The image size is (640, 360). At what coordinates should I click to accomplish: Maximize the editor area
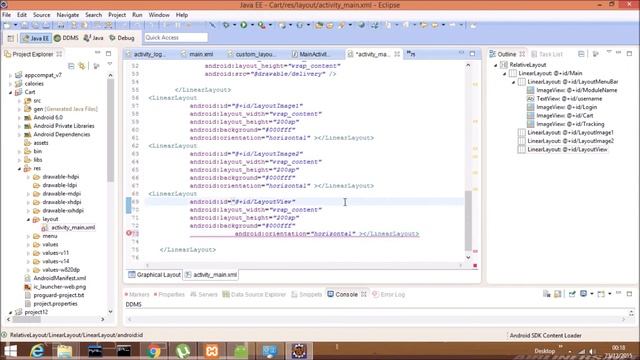click(x=472, y=53)
